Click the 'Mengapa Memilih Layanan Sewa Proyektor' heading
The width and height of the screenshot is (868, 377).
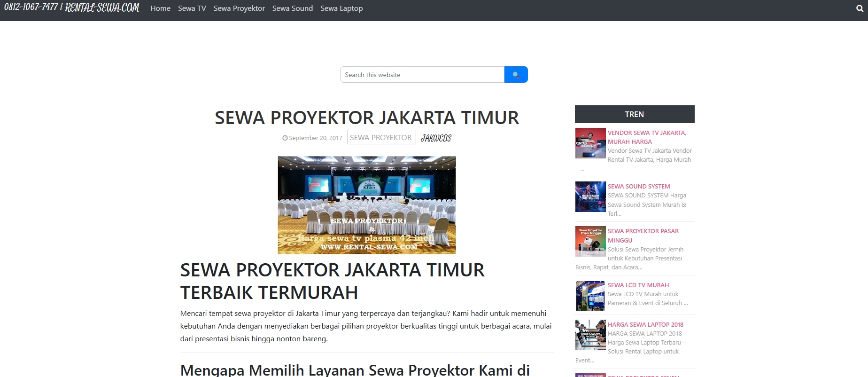coord(355,370)
